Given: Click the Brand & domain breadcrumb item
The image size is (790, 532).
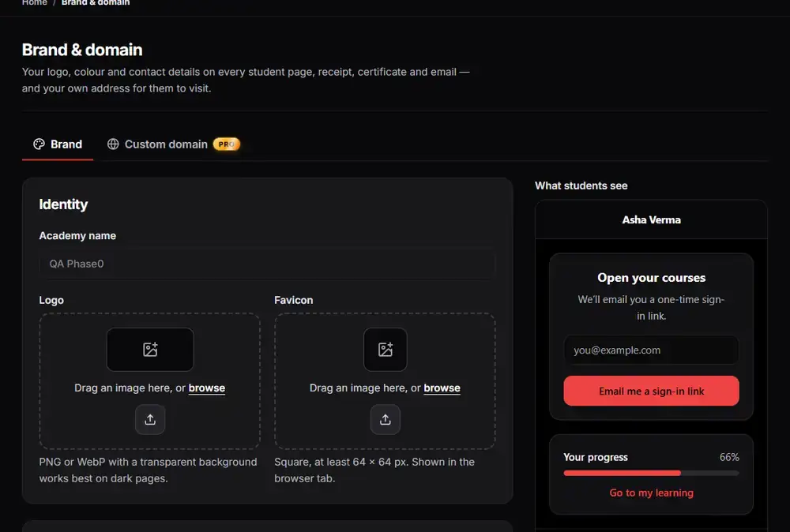Looking at the screenshot, I should click(96, 2).
